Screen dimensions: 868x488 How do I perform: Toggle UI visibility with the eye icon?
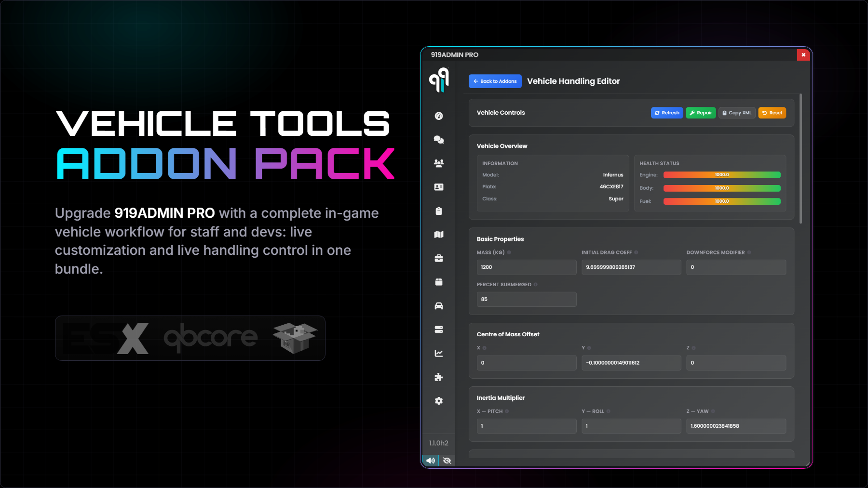point(447,460)
